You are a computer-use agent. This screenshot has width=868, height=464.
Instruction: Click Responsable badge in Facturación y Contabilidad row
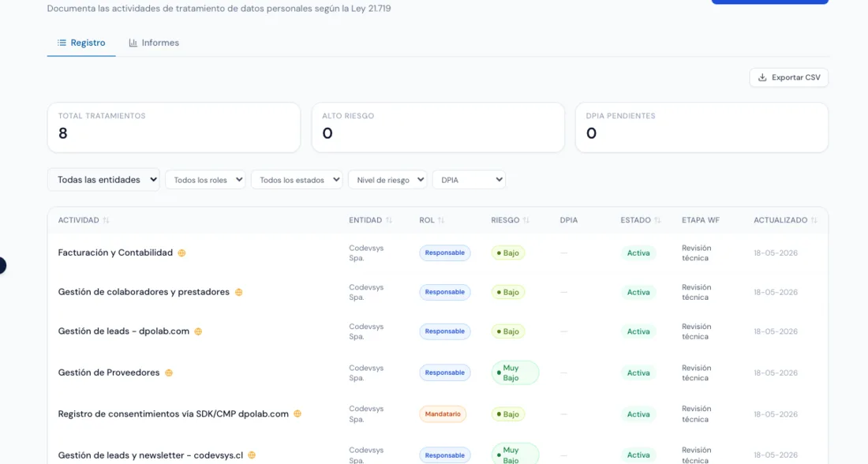(444, 253)
